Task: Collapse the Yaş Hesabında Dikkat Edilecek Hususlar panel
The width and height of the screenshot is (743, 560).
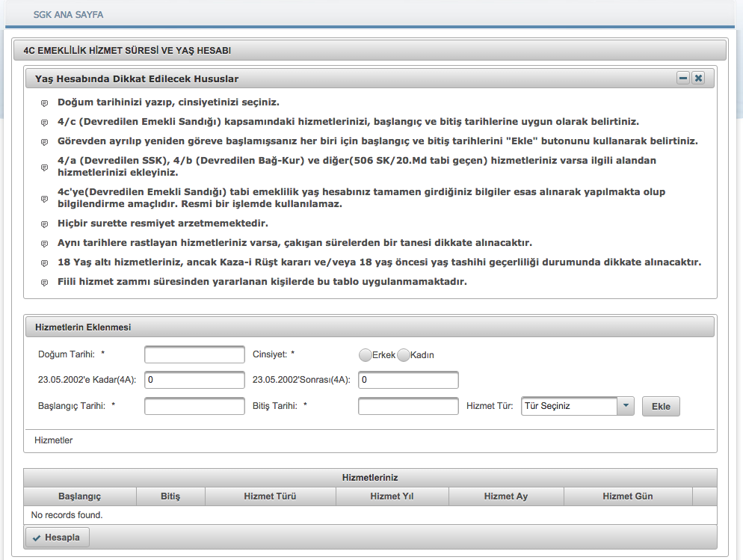Action: (x=682, y=79)
